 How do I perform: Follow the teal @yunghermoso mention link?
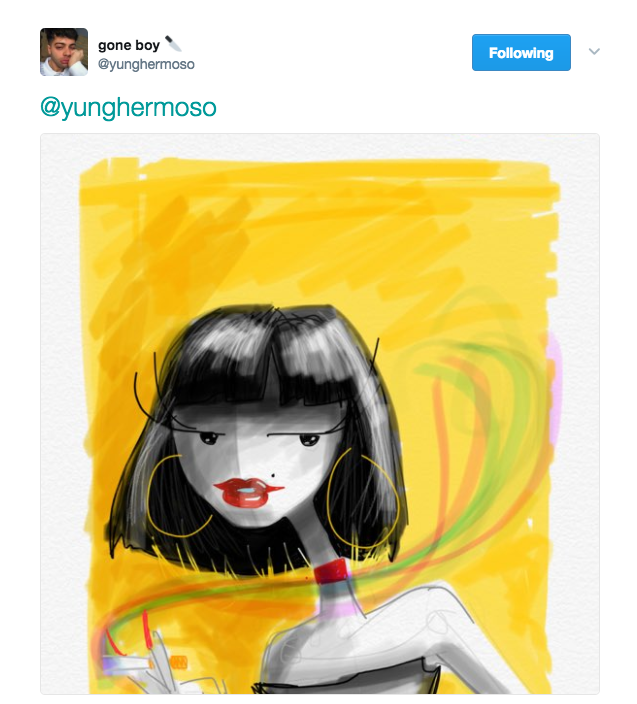pyautogui.click(x=128, y=107)
